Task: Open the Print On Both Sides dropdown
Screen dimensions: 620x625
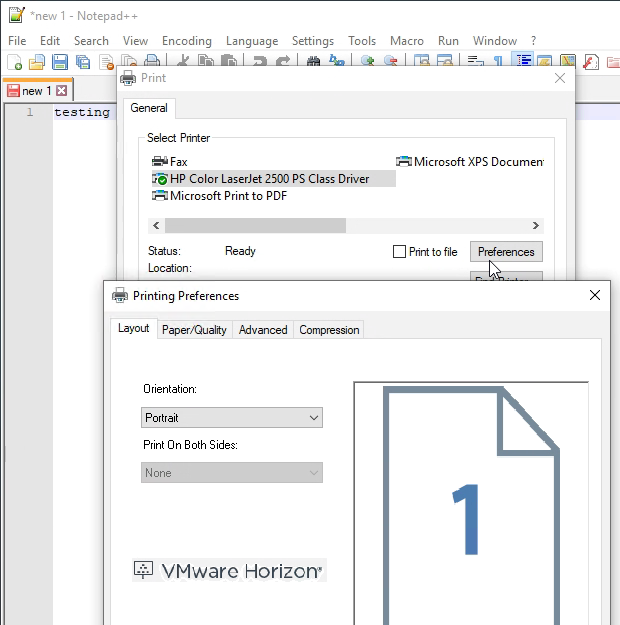Action: (232, 472)
